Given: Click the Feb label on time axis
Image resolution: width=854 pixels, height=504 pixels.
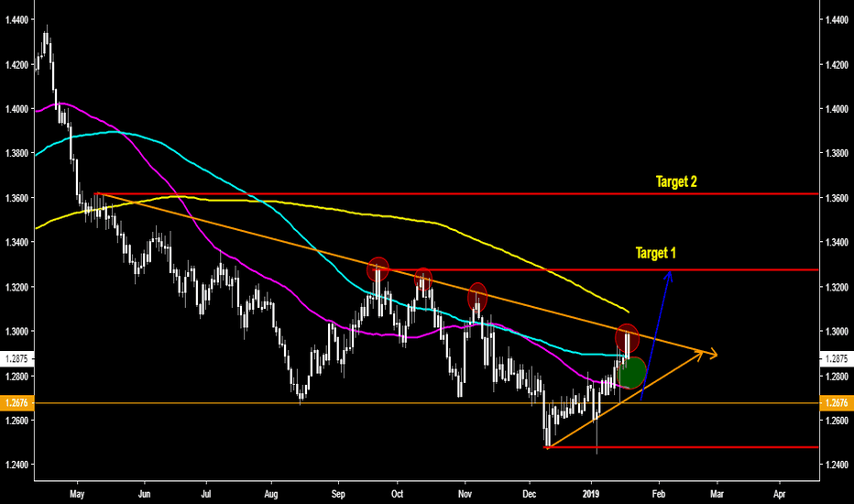Looking at the screenshot, I should [659, 494].
